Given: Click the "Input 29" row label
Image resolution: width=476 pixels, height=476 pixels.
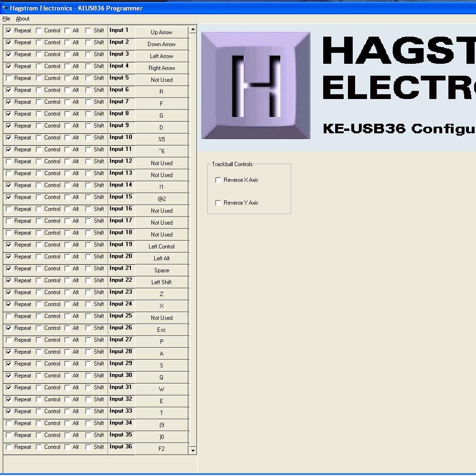Looking at the screenshot, I should click(x=121, y=363).
